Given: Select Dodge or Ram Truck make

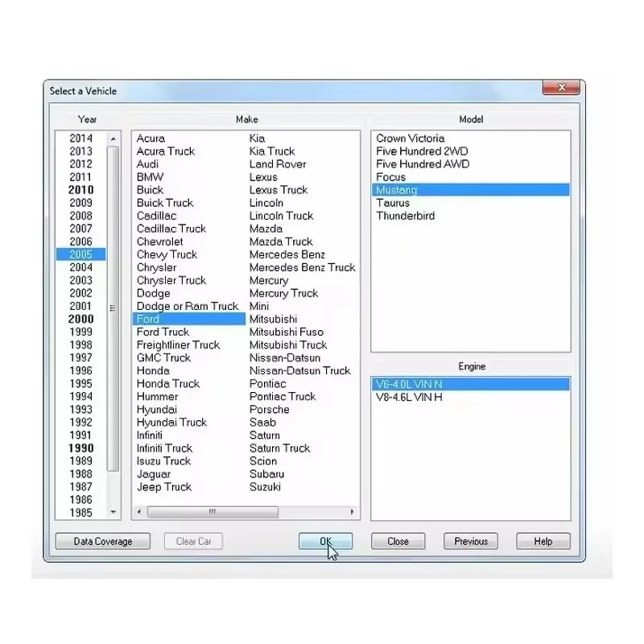Looking at the screenshot, I should tap(188, 306).
